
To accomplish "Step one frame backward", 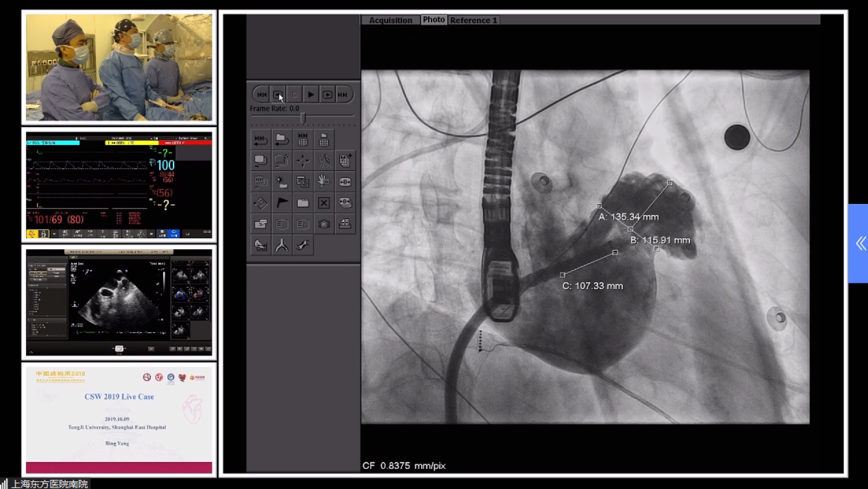I will 278,95.
